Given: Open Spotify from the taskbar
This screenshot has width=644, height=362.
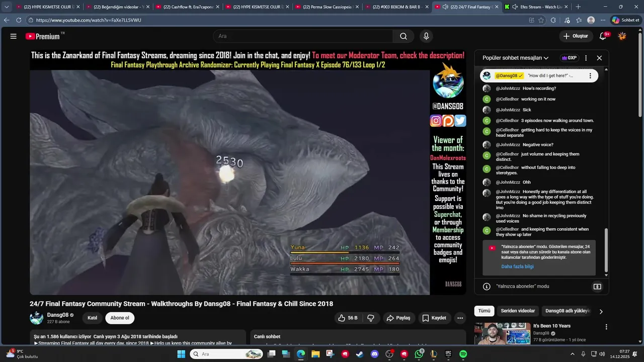Looking at the screenshot, I should [463, 354].
